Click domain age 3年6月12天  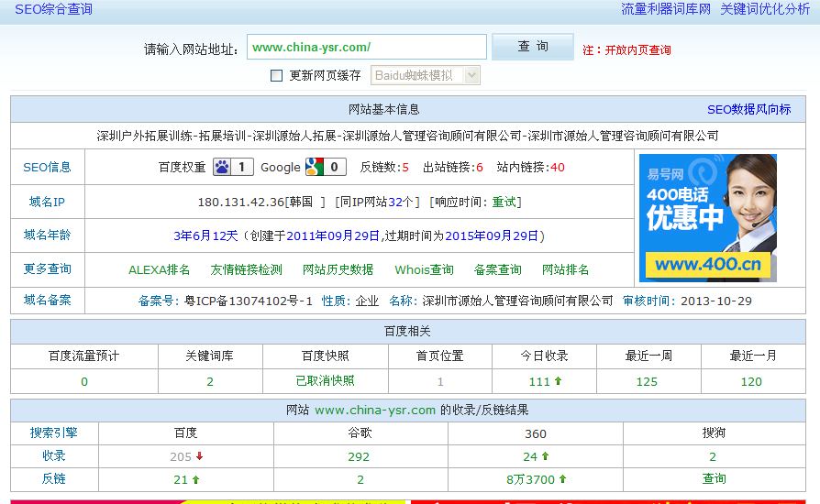tap(205, 236)
